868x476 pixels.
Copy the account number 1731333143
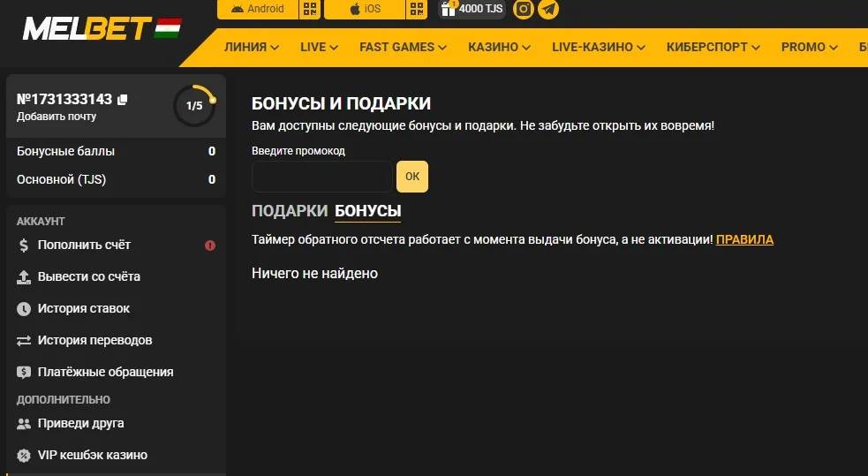coord(123,99)
